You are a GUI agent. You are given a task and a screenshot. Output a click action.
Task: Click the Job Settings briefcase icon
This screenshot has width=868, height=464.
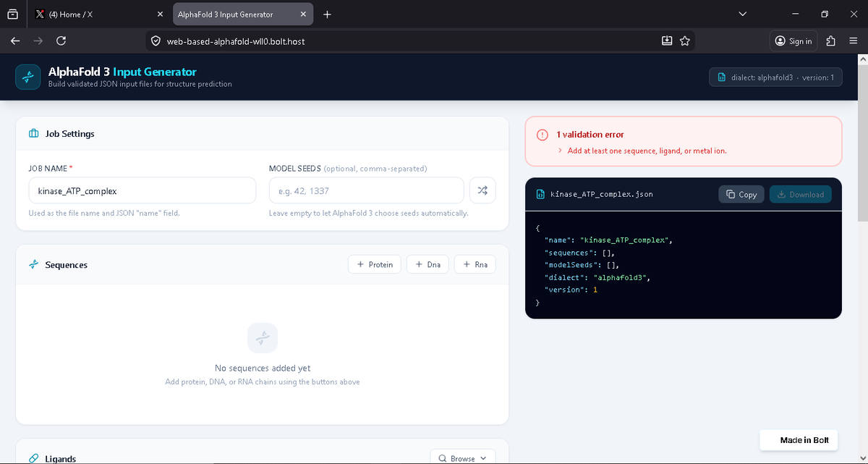[x=33, y=134]
